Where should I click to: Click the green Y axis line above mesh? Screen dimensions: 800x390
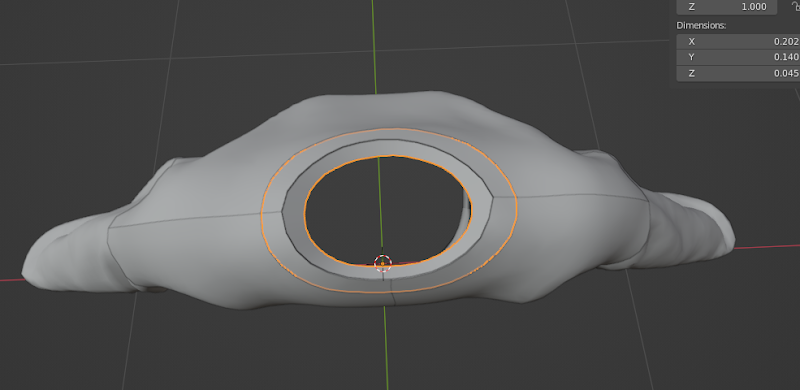373,46
